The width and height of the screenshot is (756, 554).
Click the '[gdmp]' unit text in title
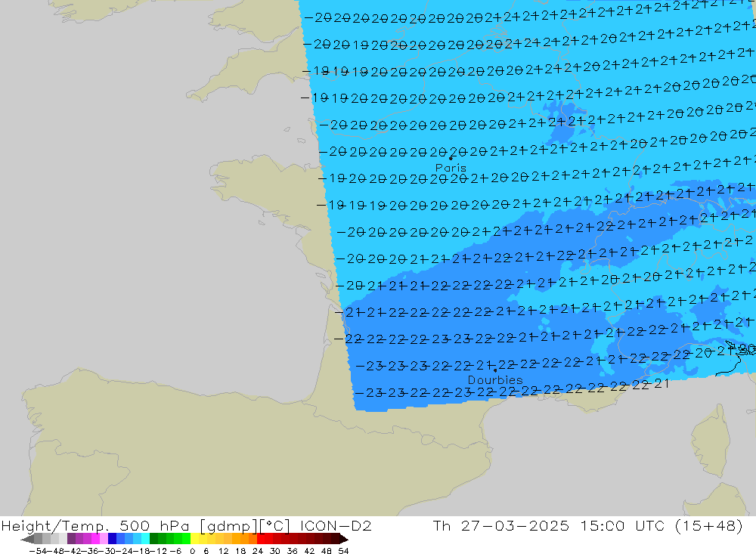228,526
